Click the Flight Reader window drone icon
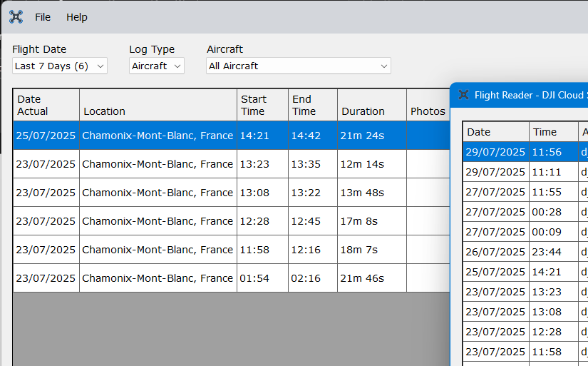This screenshot has height=366, width=588. click(x=463, y=95)
